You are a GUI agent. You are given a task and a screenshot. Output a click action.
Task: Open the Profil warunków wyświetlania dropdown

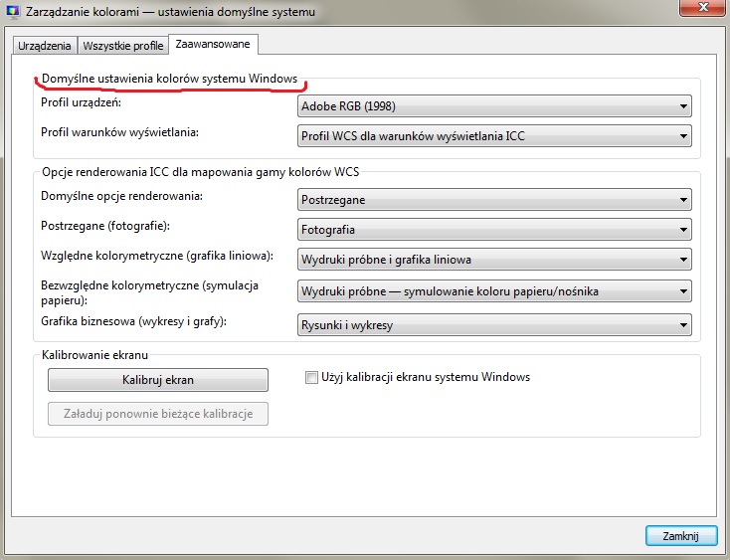tap(494, 135)
